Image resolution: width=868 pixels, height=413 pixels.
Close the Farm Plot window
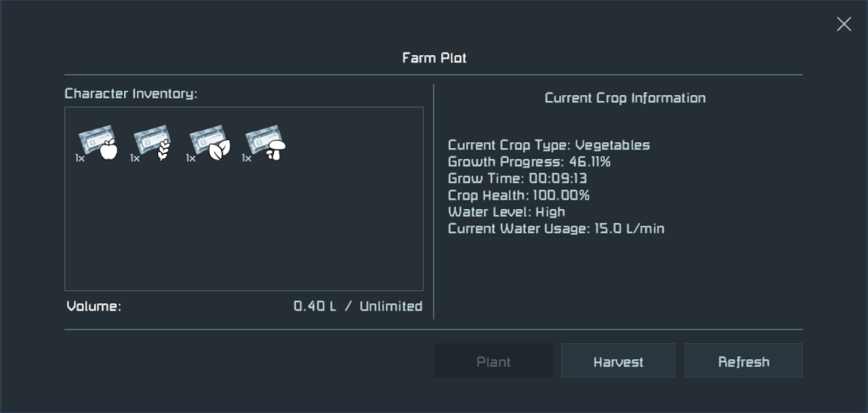844,24
